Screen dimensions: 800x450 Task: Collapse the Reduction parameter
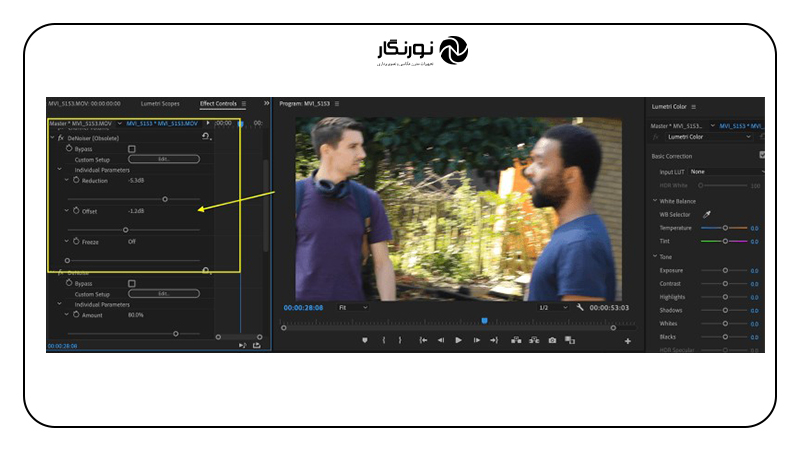tap(67, 180)
